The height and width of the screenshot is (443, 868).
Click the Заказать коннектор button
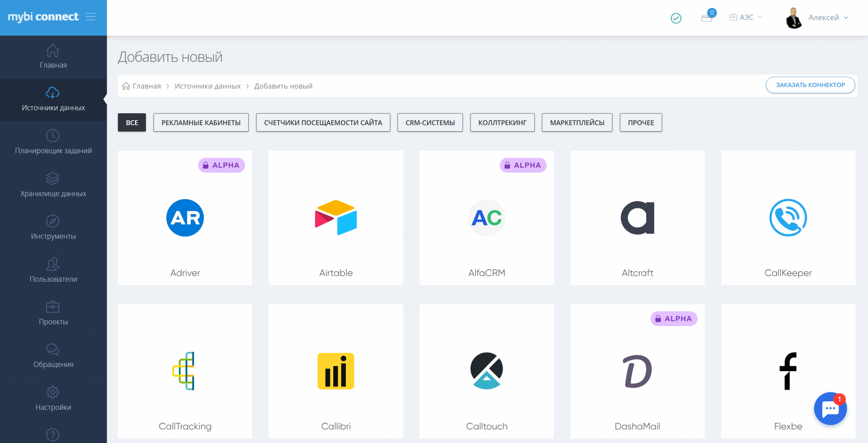point(810,85)
